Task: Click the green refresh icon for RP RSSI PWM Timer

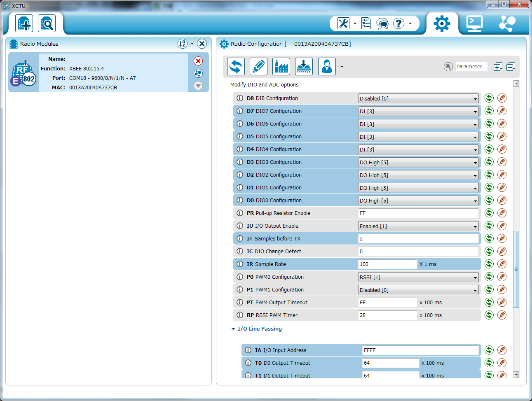Action: coord(489,315)
